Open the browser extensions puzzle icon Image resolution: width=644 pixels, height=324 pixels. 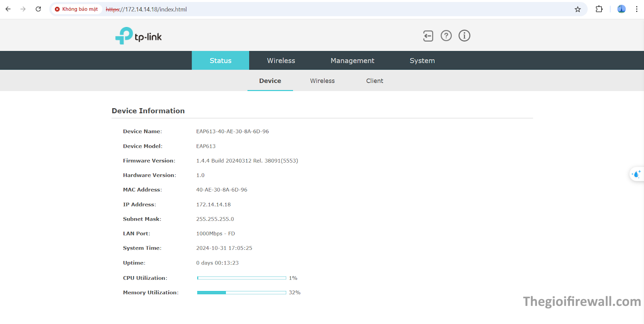point(599,9)
